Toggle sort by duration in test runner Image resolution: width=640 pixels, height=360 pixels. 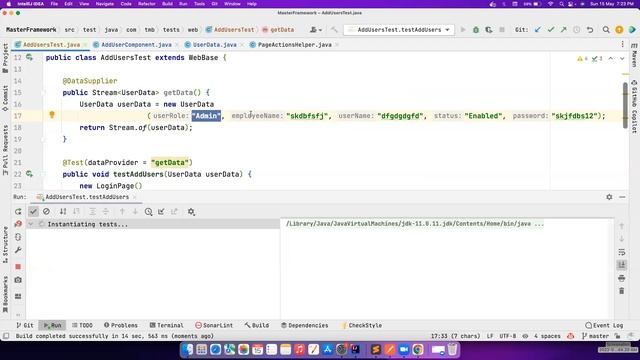click(76, 211)
